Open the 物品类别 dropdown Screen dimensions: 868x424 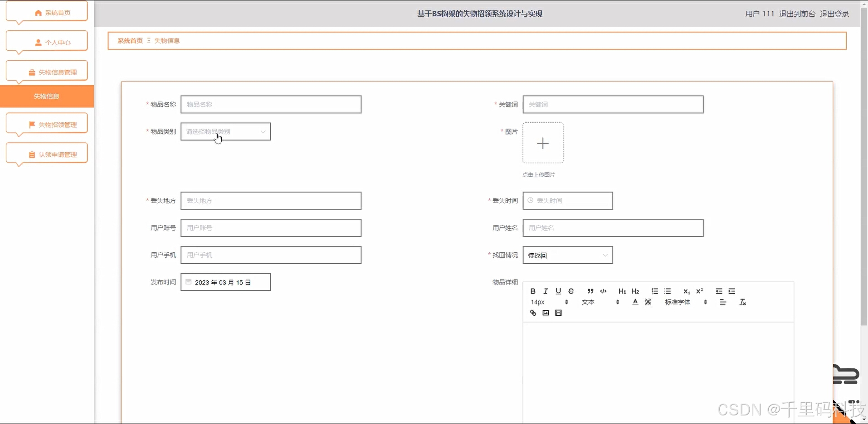click(225, 132)
